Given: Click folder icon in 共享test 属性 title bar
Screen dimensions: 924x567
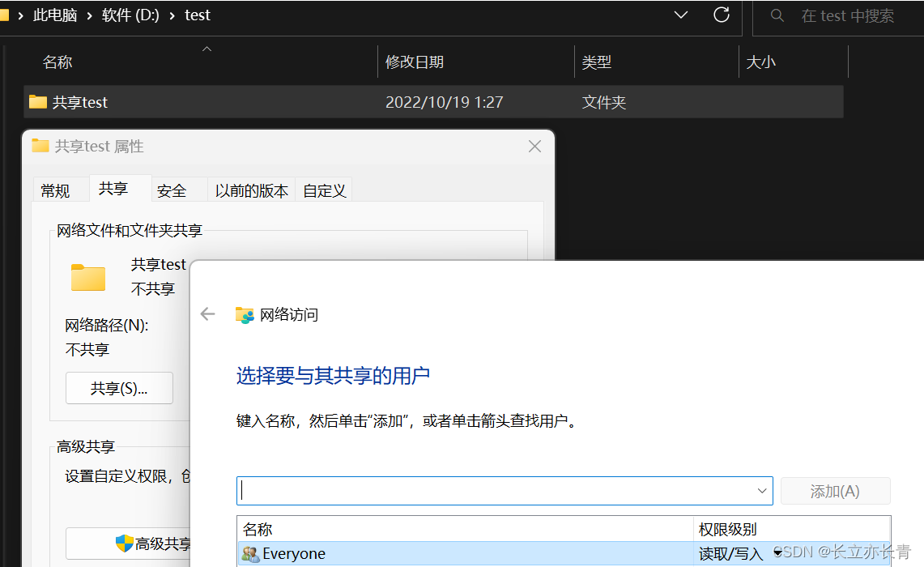Looking at the screenshot, I should (x=40, y=146).
